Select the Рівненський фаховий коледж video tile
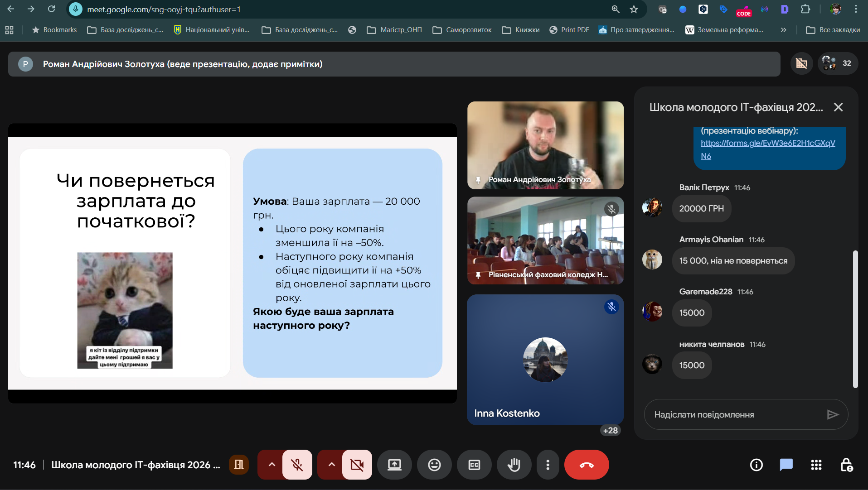 point(546,240)
